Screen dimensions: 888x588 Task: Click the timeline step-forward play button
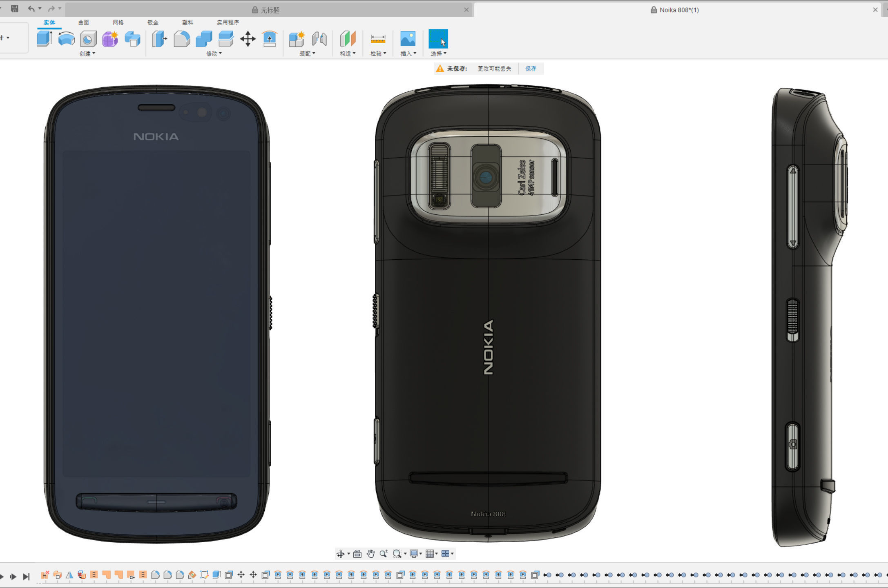point(13,577)
